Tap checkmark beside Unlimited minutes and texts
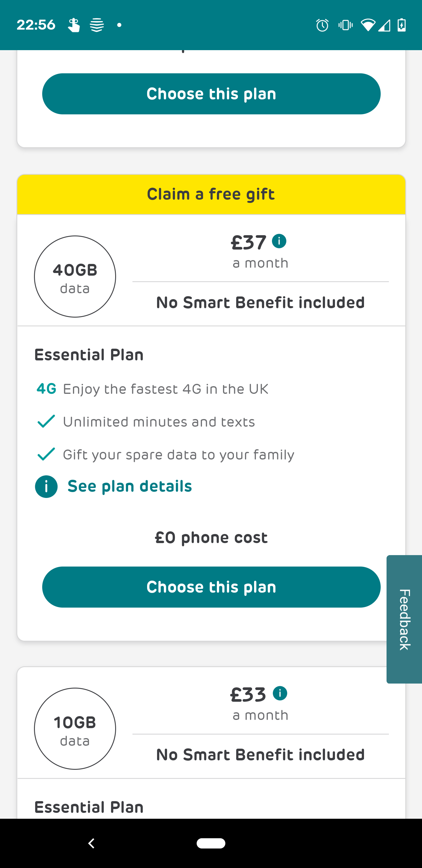Screen dimensions: 422x868 pos(46,421)
